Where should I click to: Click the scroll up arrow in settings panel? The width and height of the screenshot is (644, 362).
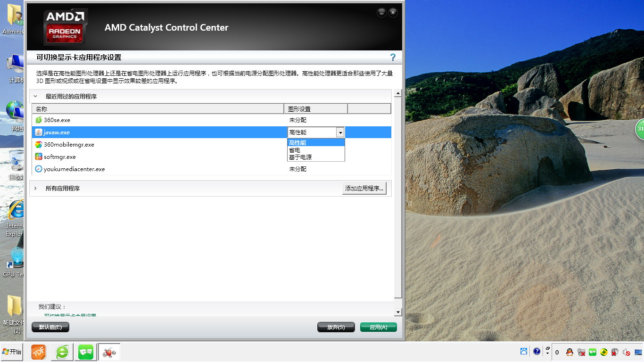point(398,93)
